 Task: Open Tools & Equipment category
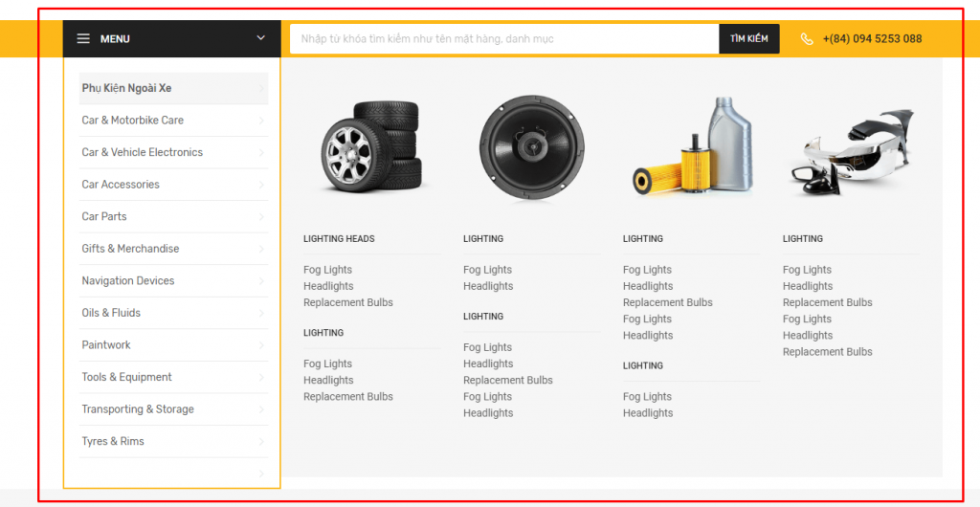pyautogui.click(x=127, y=377)
